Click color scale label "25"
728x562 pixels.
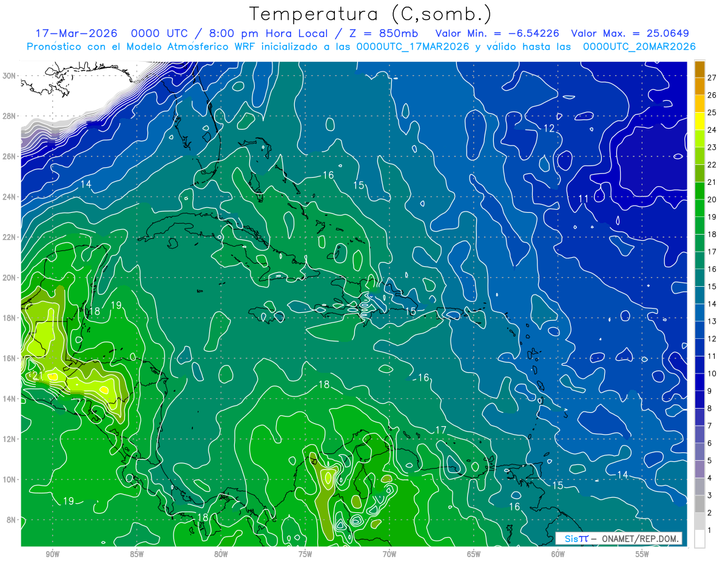(x=712, y=112)
